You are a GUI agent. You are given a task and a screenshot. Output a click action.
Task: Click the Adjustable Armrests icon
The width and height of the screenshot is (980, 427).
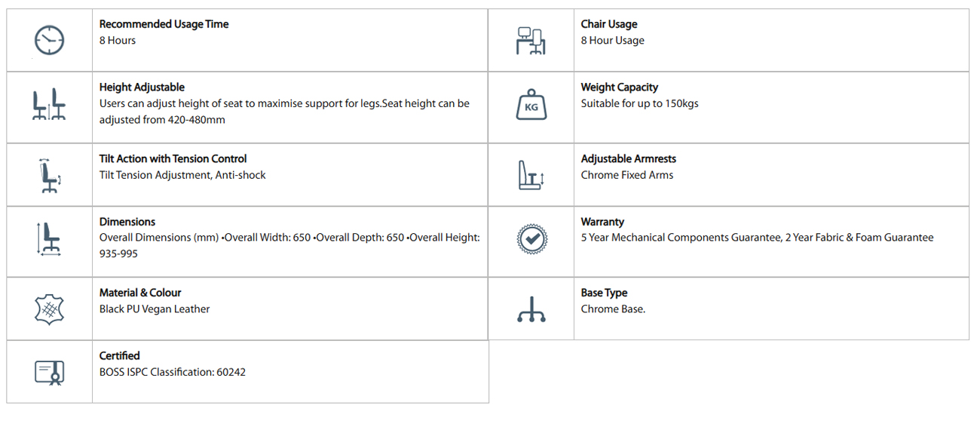pos(531,175)
